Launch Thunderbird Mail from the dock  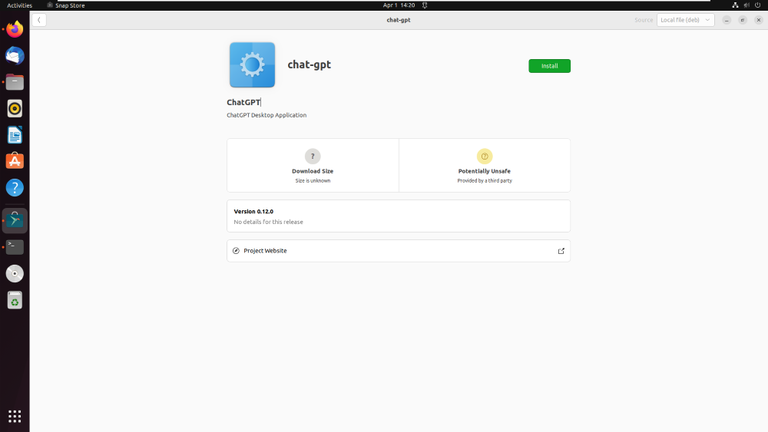pyautogui.click(x=15, y=56)
